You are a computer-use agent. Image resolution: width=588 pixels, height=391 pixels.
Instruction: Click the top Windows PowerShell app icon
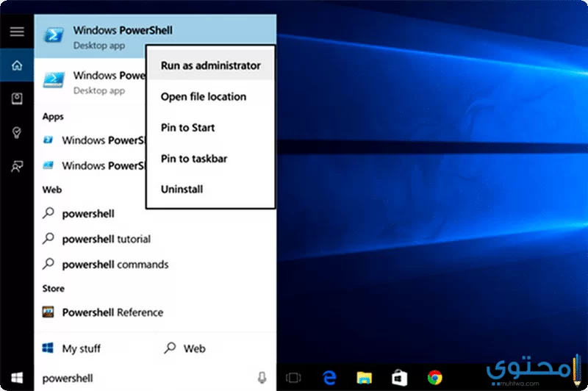[x=54, y=35]
